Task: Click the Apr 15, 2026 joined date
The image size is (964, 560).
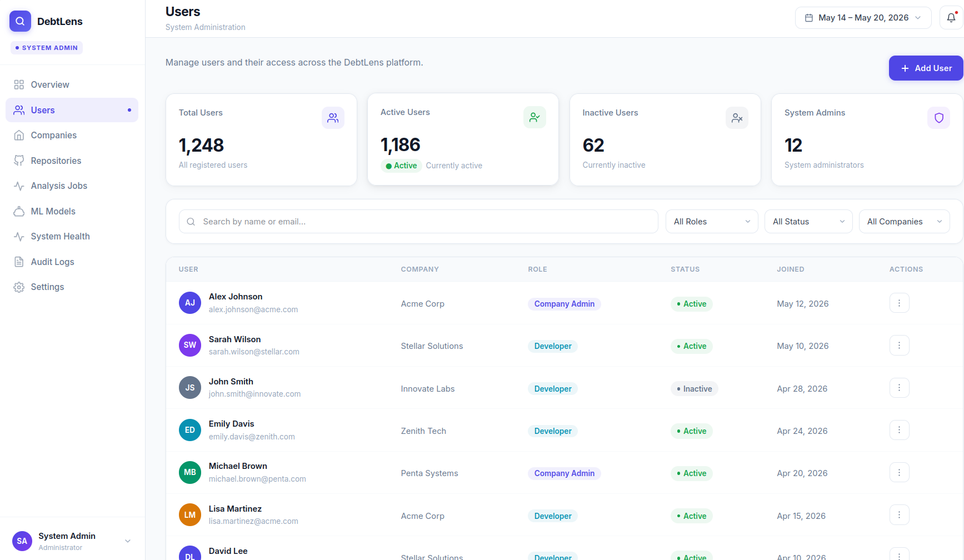Action: pos(801,516)
